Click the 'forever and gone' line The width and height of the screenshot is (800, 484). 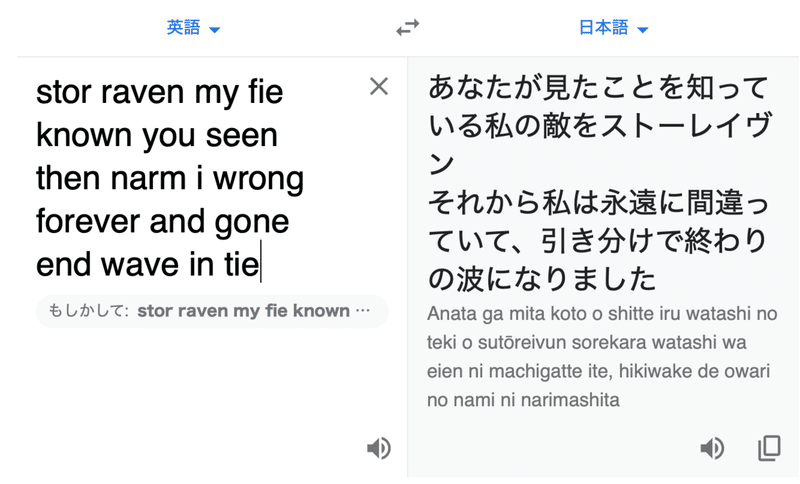point(162,222)
